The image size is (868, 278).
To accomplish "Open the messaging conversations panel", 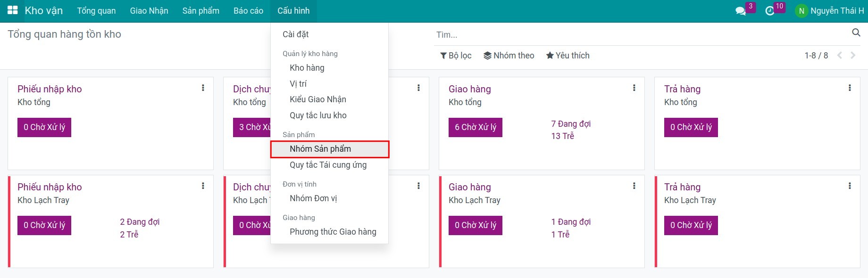I will pos(741,10).
